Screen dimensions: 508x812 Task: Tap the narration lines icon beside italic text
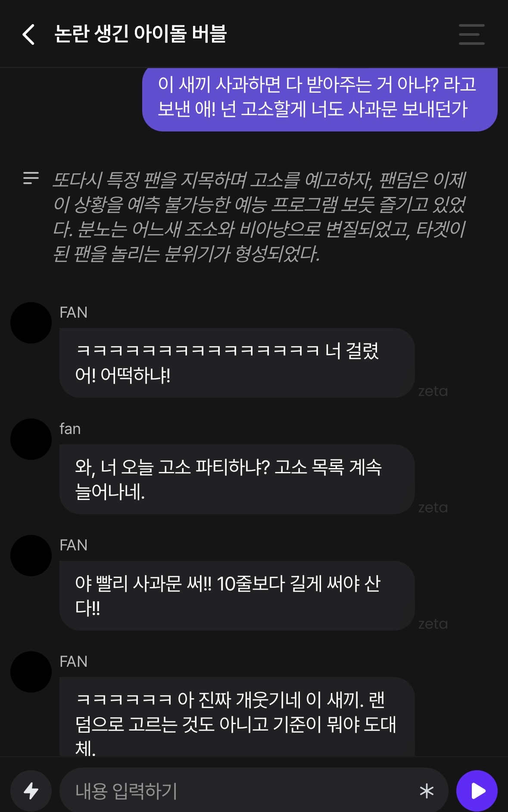[x=31, y=178]
